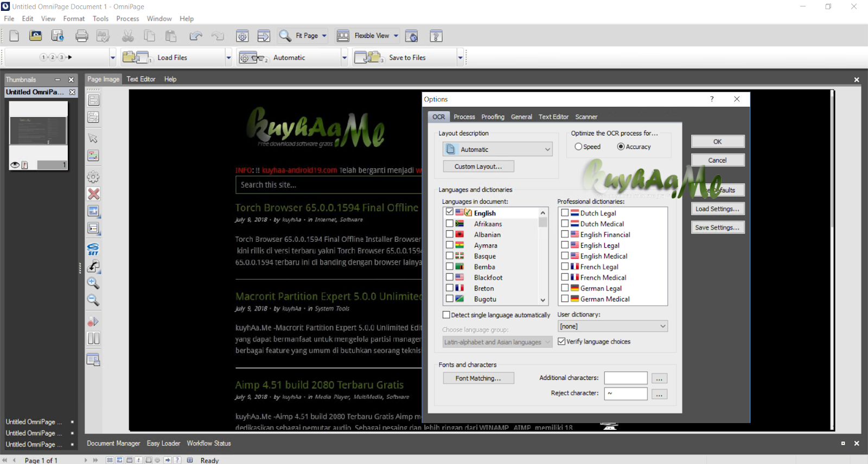The width and height of the screenshot is (868, 464).
Task: Toggle Verify language choices checkbox
Action: tap(561, 341)
